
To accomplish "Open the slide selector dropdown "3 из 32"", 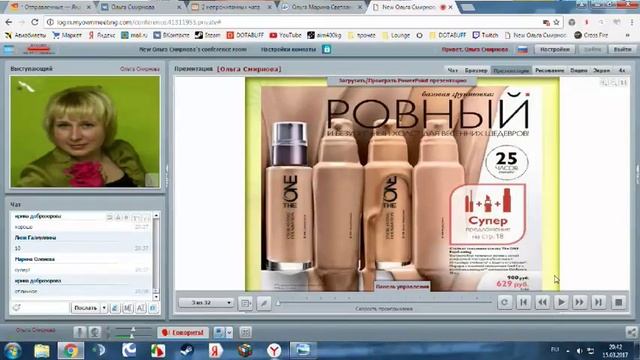I will [x=206, y=303].
